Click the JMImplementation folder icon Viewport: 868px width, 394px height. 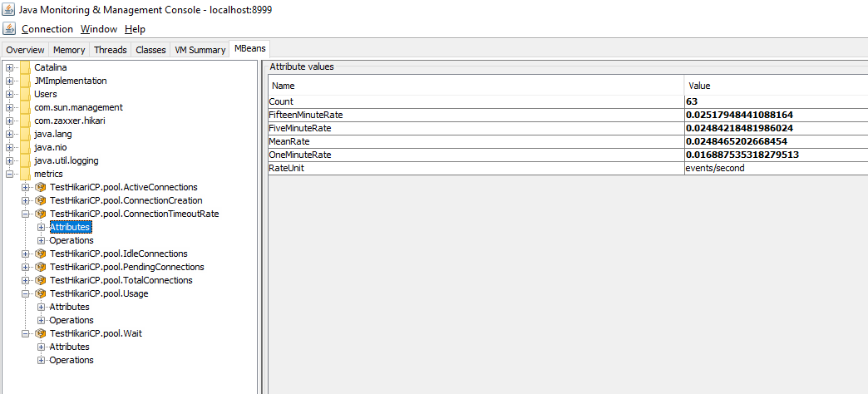pos(26,81)
